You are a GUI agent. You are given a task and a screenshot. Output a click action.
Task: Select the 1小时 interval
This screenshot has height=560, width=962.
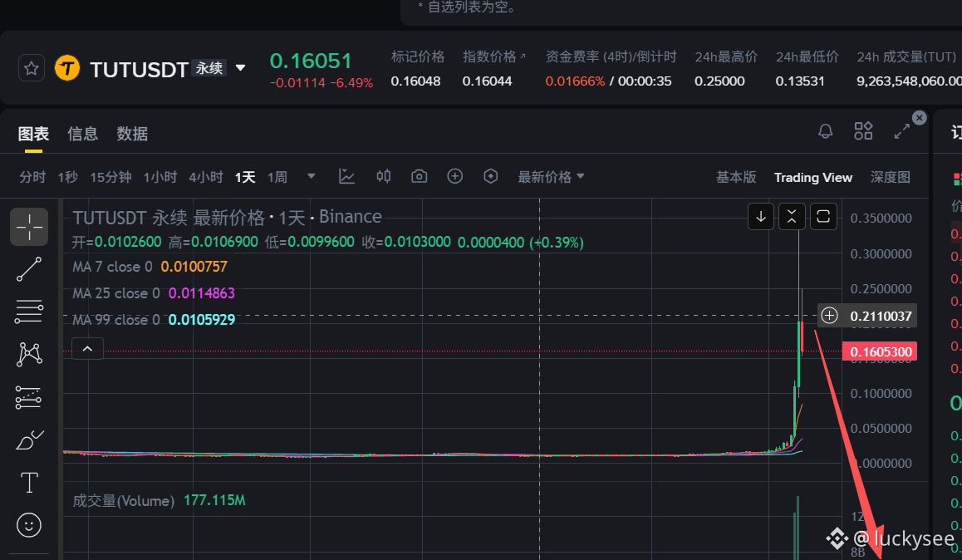coord(160,177)
